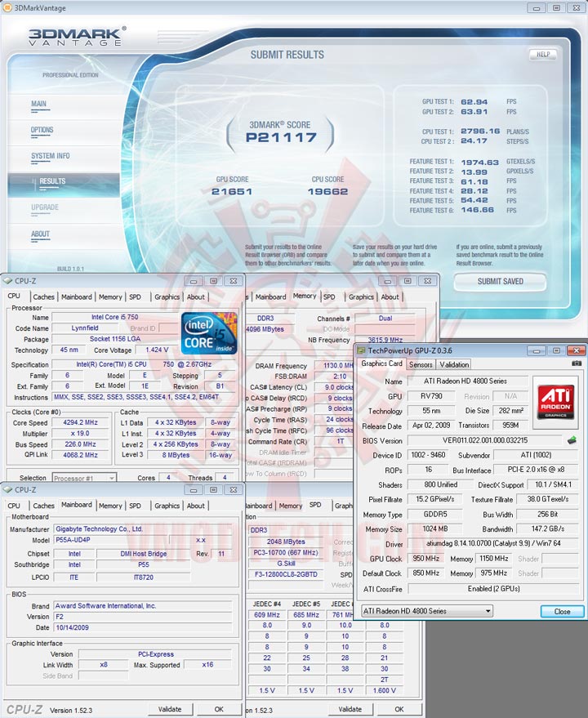Switch to Graphics tab in CPU-Z processor window
Viewport: 588px width, 718px height.
(x=167, y=297)
